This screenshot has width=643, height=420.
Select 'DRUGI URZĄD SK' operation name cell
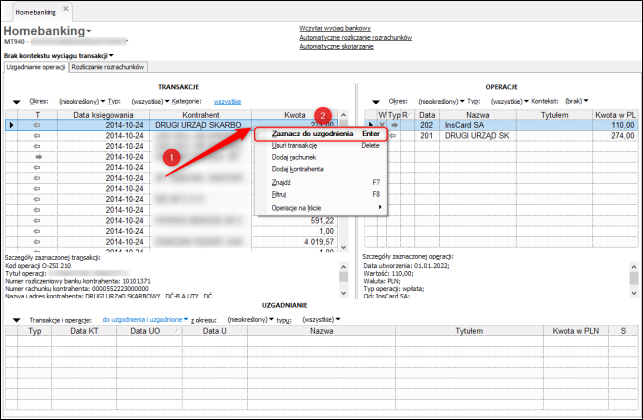point(478,136)
